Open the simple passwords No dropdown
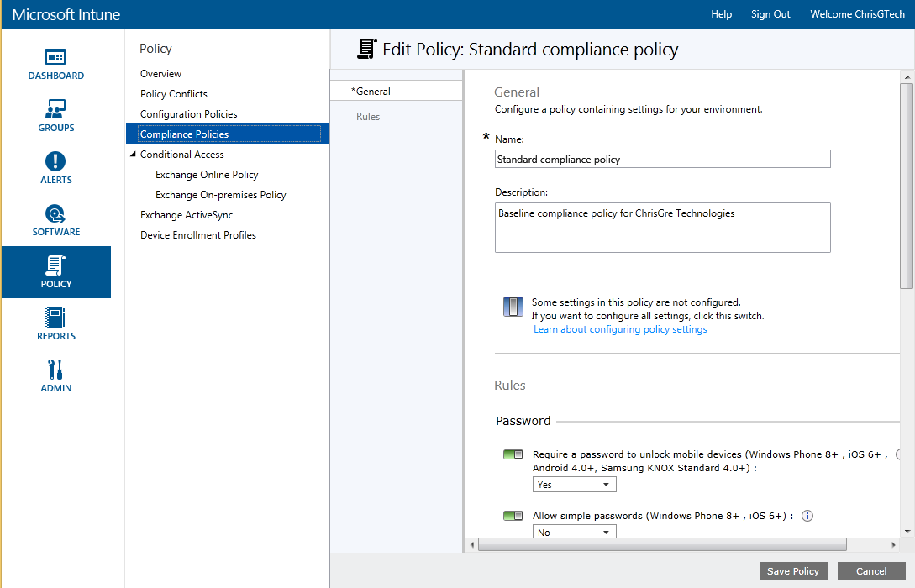The height and width of the screenshot is (588, 915). click(574, 531)
